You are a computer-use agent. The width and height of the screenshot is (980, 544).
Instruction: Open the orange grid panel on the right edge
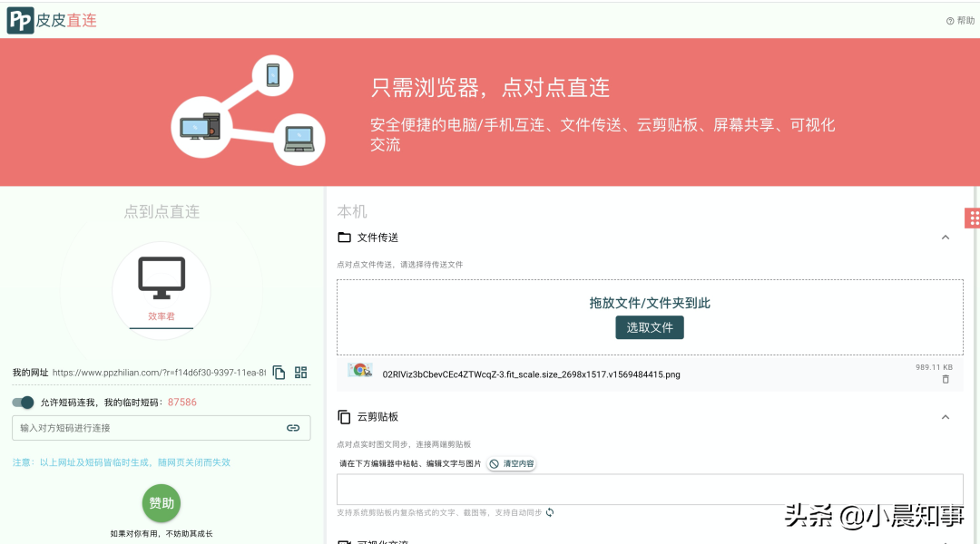coord(975,218)
